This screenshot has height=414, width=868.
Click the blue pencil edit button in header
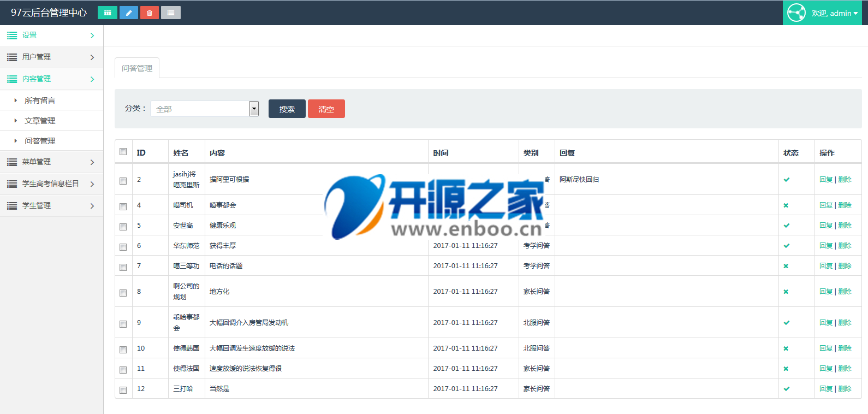tap(129, 13)
